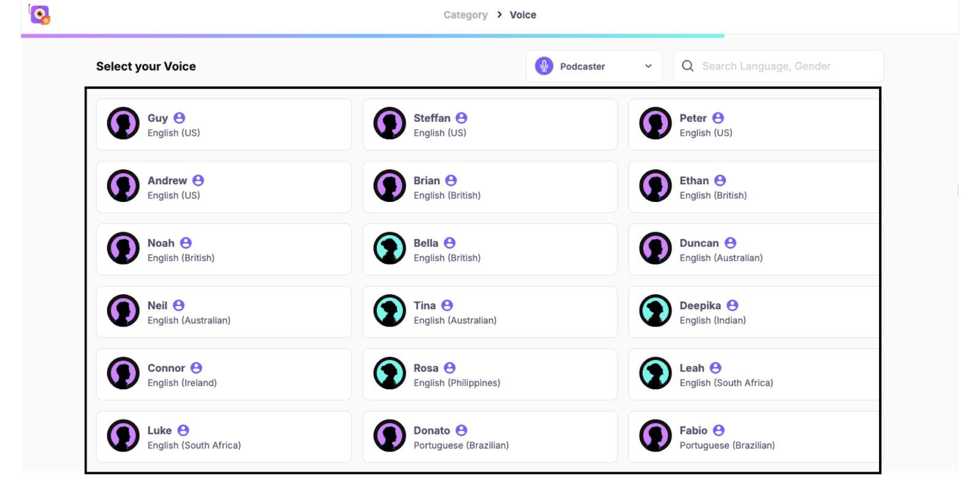Click the person icon beside Andrew
Viewport: 980px width, 500px height.
tap(198, 181)
